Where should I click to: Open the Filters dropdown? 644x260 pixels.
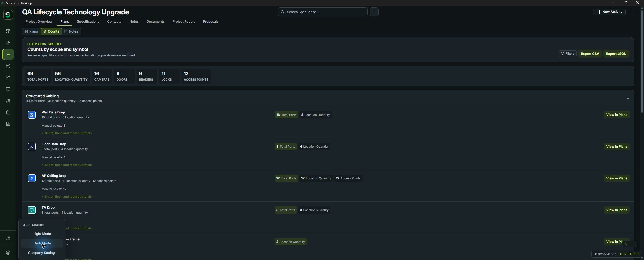coord(568,54)
